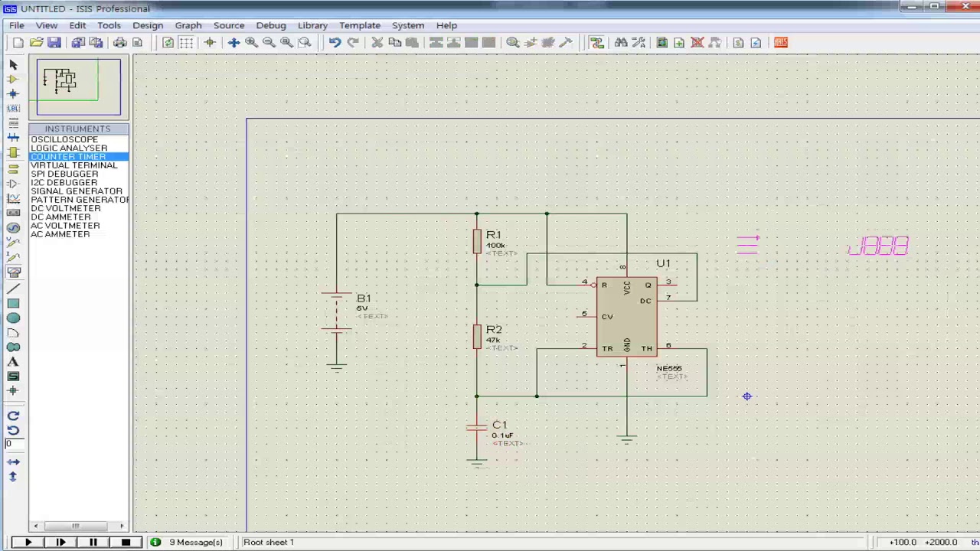The image size is (980, 551).
Task: Select virtual instruments mode
Action: click(x=13, y=272)
